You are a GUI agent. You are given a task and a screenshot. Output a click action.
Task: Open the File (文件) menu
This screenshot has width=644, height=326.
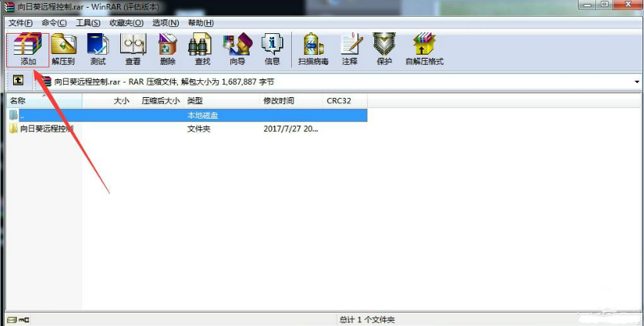pos(21,23)
